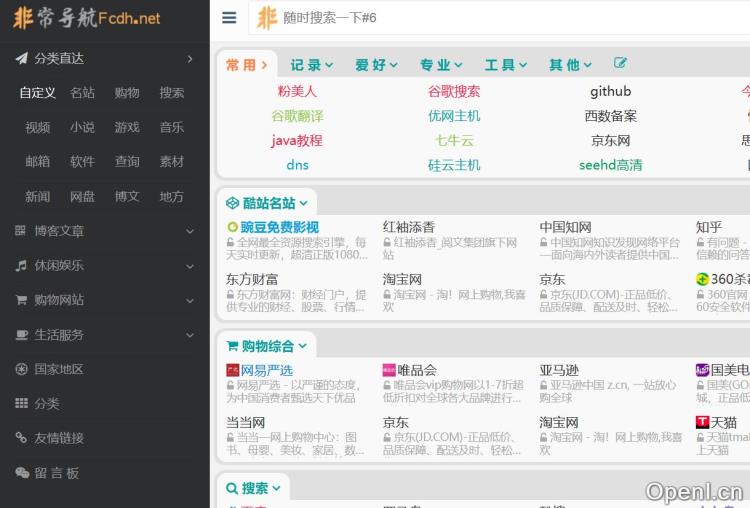750x508 pixels.
Task: Open the 粉美人 link
Action: pyautogui.click(x=297, y=91)
